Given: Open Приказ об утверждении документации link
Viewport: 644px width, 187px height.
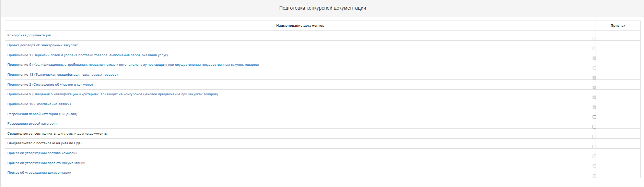Looking at the screenshot, I should pos(39,173).
